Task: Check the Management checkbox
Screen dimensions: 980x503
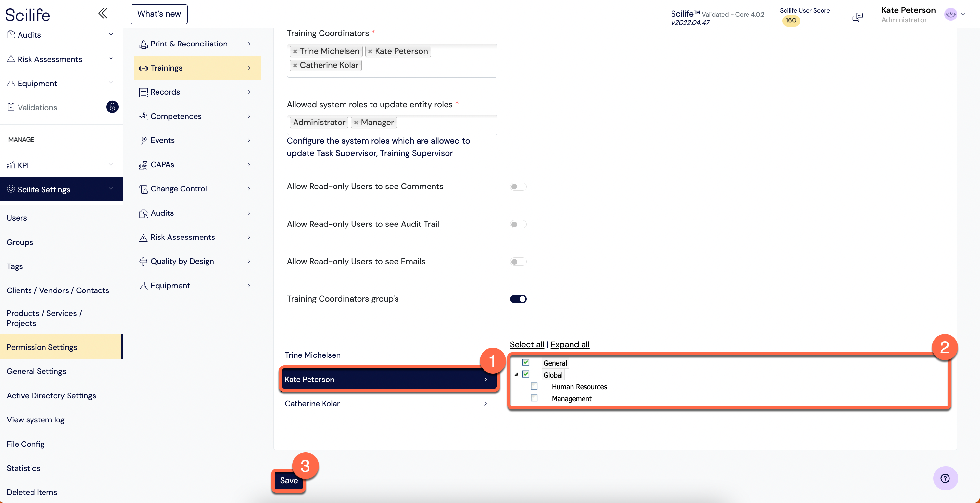Action: (x=534, y=398)
